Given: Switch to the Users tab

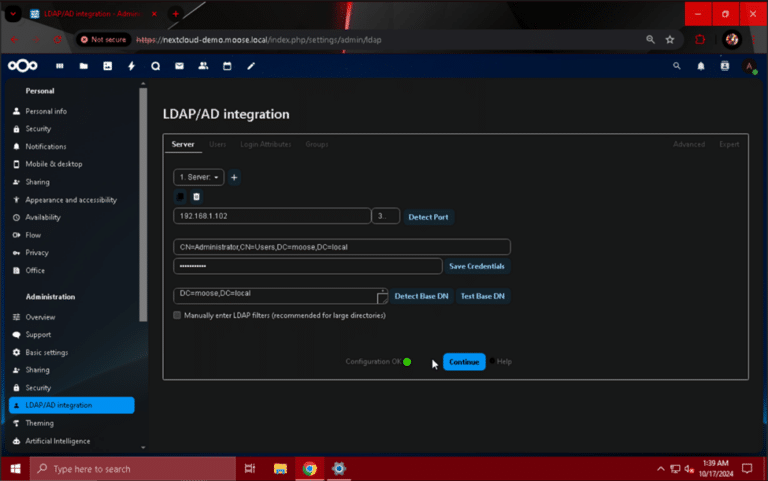Looking at the screenshot, I should (x=217, y=144).
